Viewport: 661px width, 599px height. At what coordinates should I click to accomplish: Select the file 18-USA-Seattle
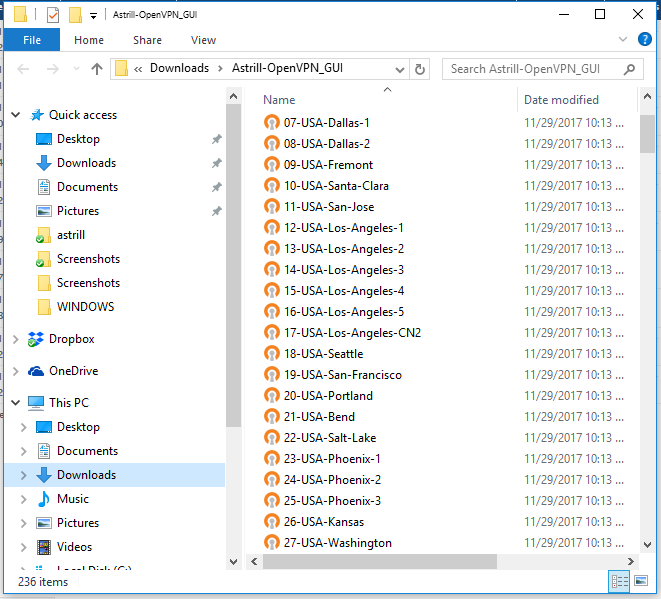[x=323, y=354]
